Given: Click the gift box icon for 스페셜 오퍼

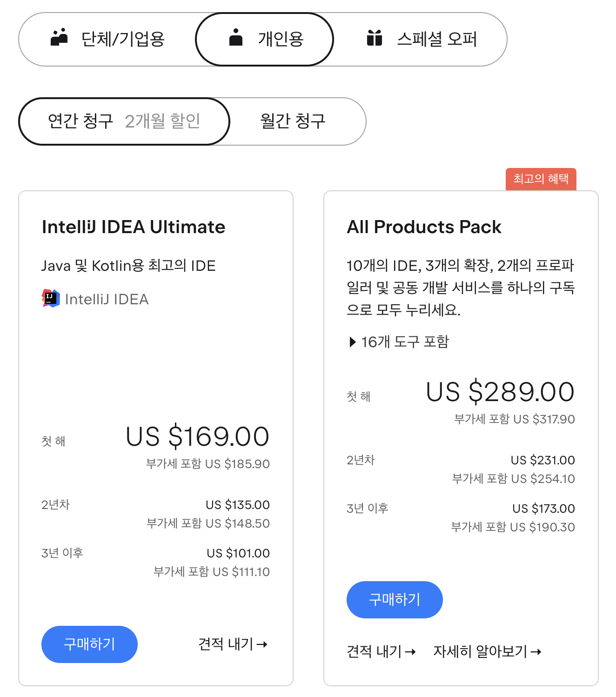Looking at the screenshot, I should 375,38.
